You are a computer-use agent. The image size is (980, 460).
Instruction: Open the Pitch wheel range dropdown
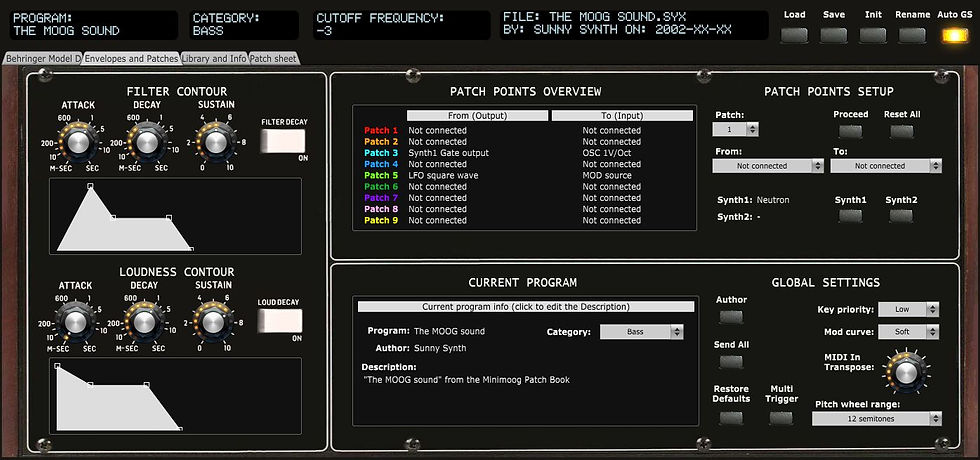click(x=877, y=419)
